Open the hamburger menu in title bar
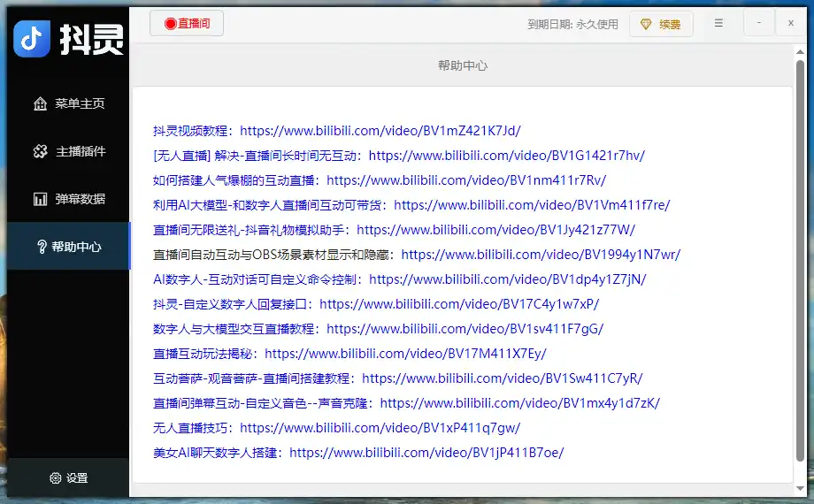The height and width of the screenshot is (504, 814). 718,24
